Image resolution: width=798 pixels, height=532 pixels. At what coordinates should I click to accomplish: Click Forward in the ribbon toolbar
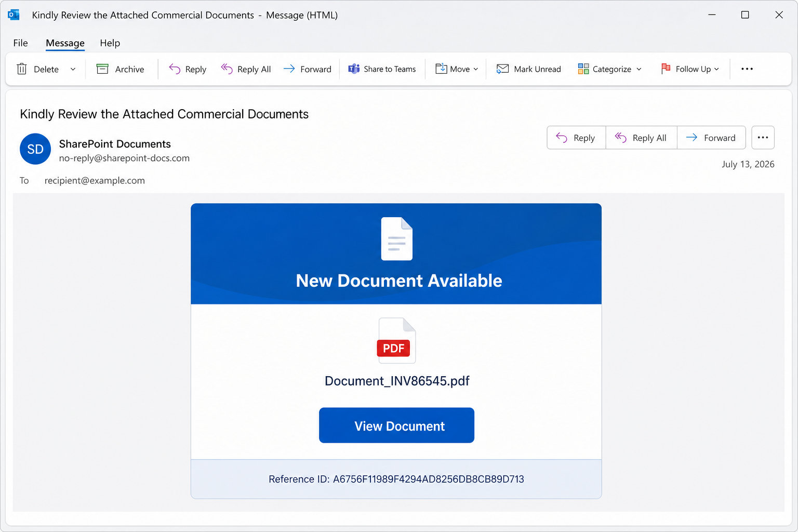click(307, 69)
